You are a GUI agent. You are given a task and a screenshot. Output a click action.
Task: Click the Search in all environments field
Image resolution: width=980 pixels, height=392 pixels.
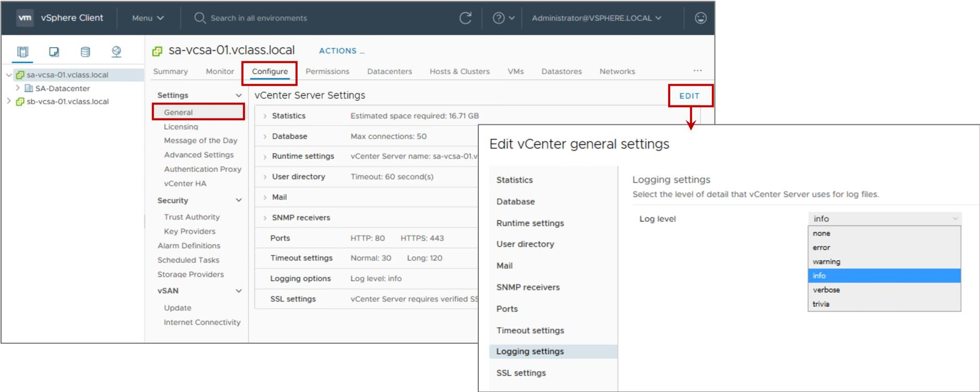pos(259,18)
